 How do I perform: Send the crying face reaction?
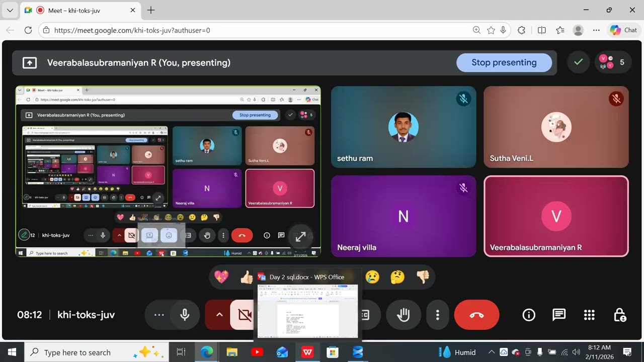tap(372, 277)
